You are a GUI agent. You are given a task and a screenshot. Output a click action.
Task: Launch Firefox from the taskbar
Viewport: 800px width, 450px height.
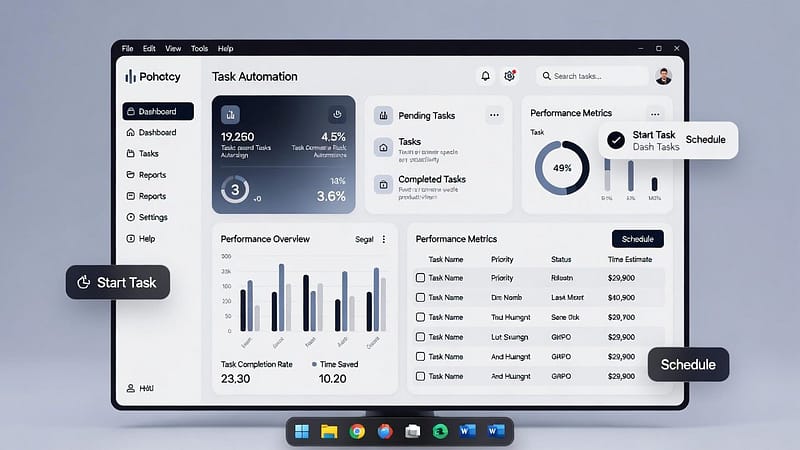[385, 432]
